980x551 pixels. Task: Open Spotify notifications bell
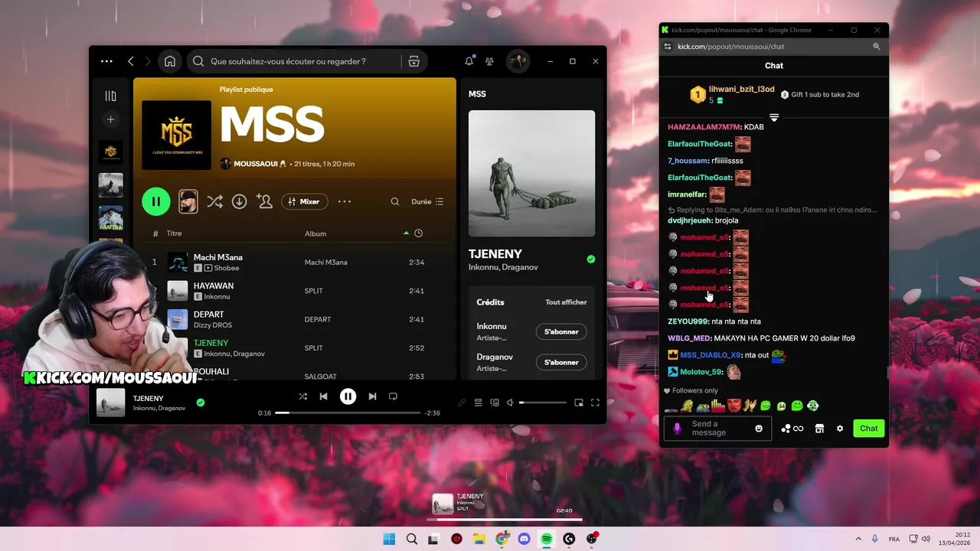click(x=469, y=61)
